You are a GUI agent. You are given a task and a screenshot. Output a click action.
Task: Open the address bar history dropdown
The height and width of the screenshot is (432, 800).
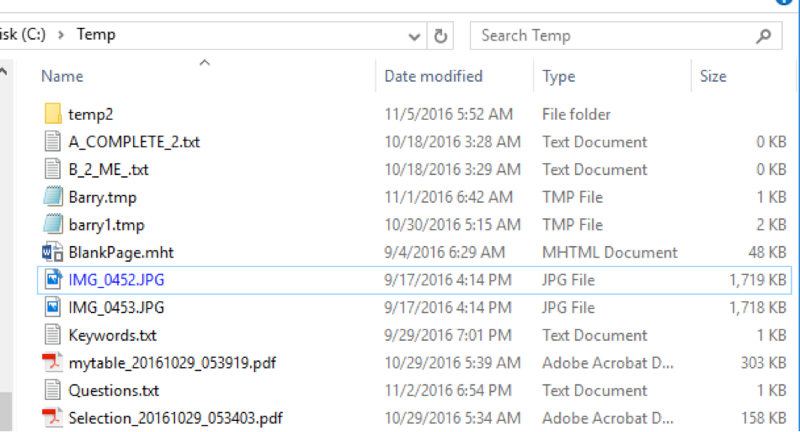tap(414, 36)
